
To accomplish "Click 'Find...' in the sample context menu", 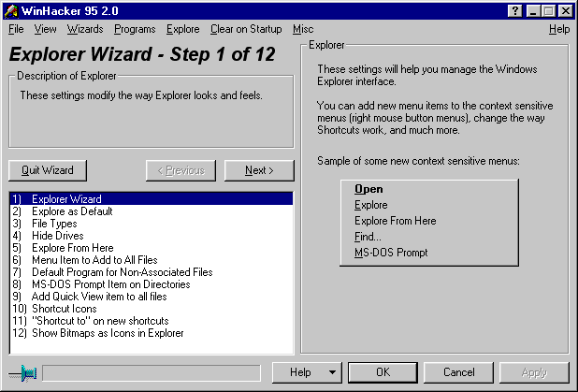I will [368, 237].
